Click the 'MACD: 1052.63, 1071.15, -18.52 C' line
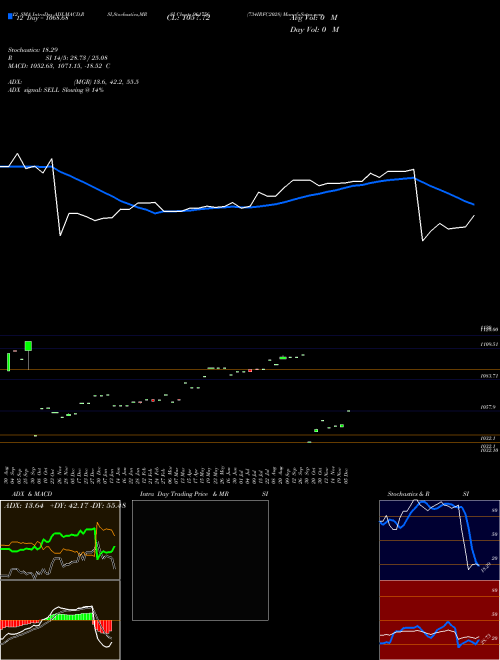 coord(59,66)
